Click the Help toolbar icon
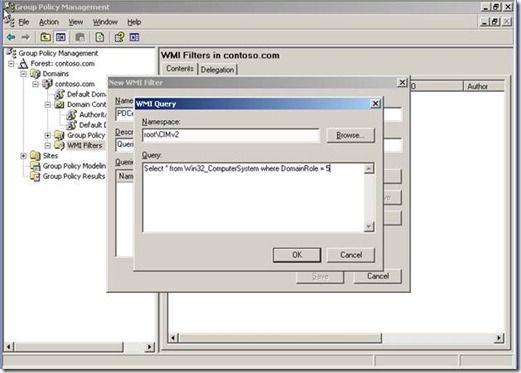521x373 pixels. [119, 37]
